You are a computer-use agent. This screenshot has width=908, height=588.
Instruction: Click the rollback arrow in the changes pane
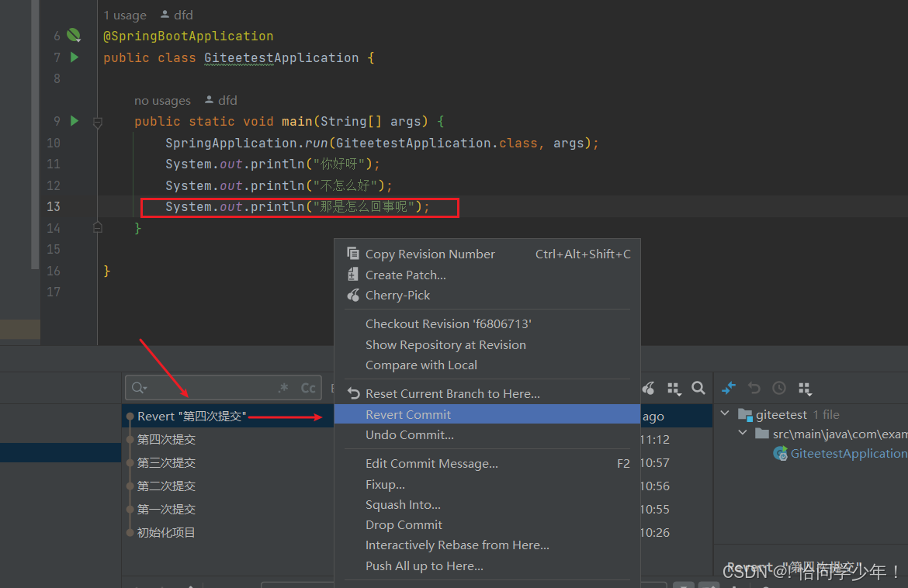(x=754, y=388)
